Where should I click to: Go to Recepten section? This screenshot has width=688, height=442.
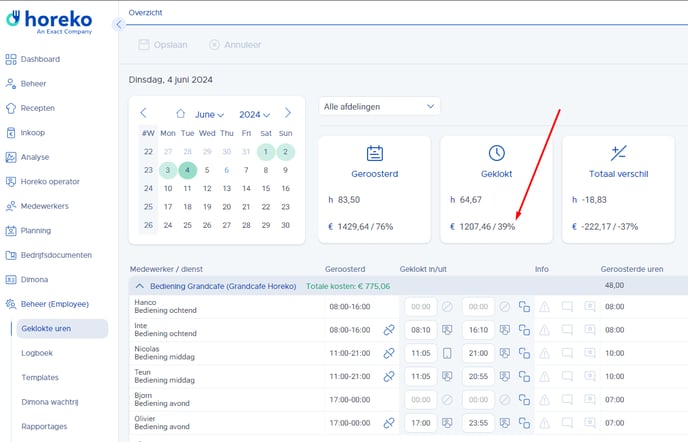[30, 108]
